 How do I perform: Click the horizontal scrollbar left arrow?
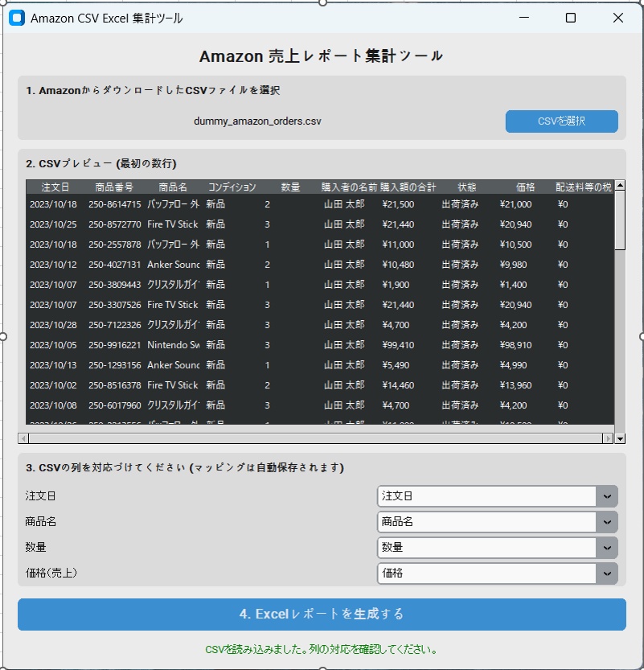(x=22, y=438)
